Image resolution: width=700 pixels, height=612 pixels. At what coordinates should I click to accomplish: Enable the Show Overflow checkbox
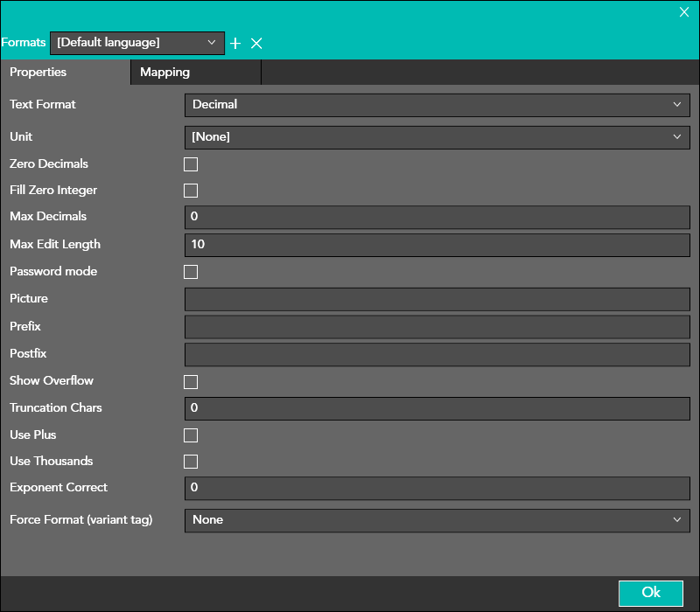click(191, 381)
